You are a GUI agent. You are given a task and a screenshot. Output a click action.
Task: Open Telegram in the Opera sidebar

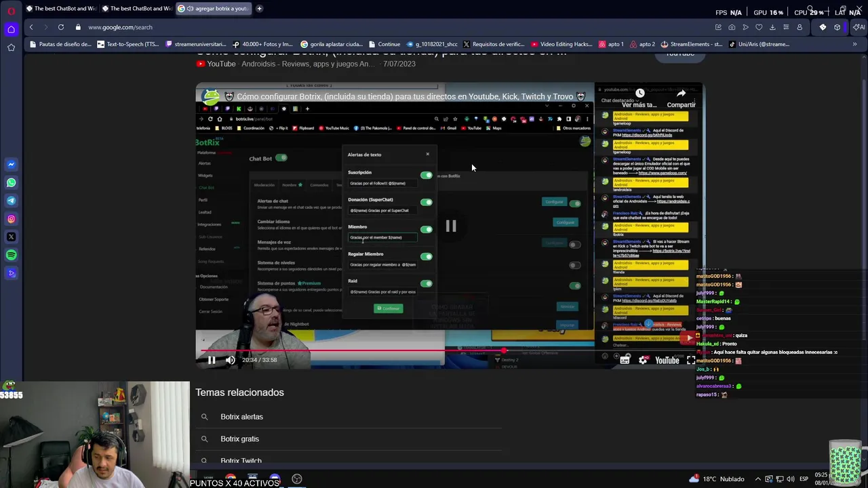point(11,201)
